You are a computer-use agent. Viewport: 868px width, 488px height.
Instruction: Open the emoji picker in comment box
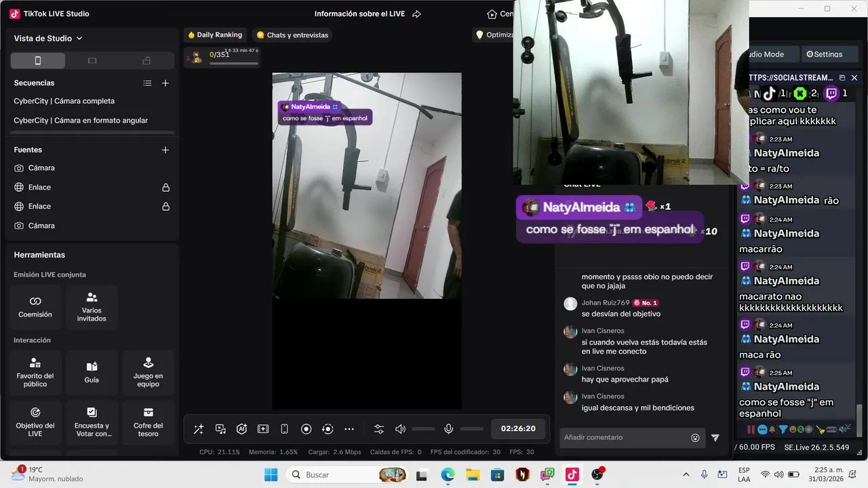click(x=695, y=438)
